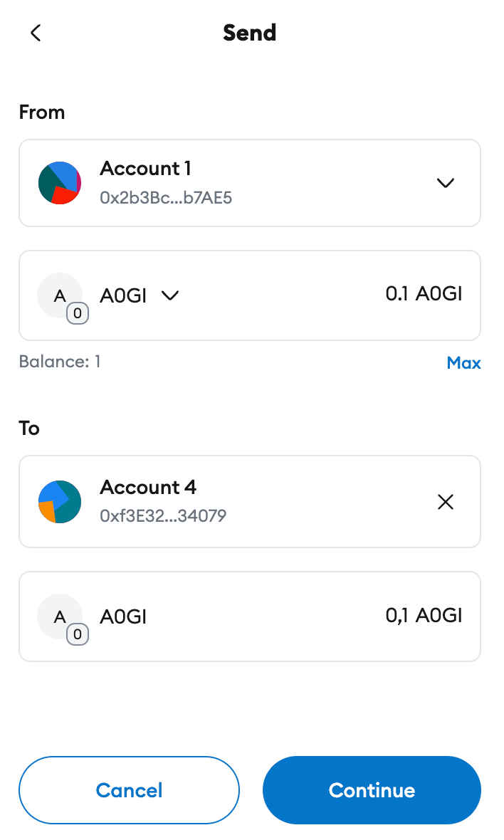Open the A0GI asset picker chevron

[x=169, y=295]
